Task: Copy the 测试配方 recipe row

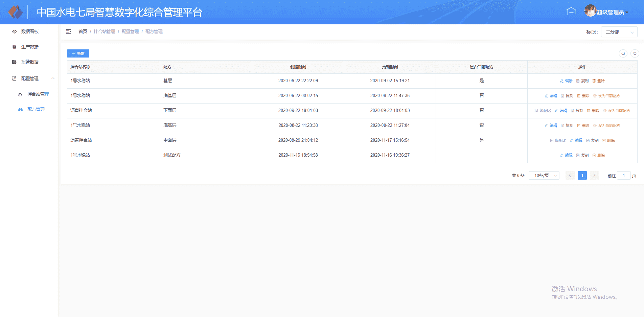Action: tap(582, 155)
